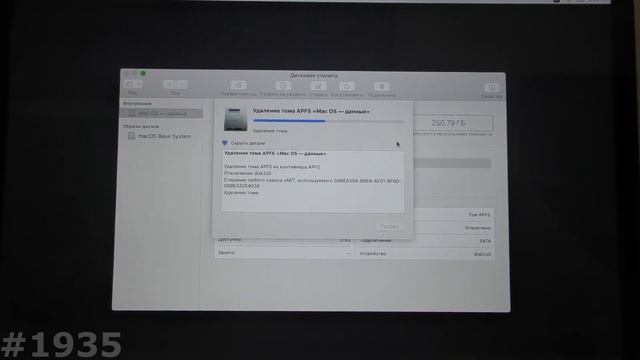Collapse details with Скрыть детали triangle
The height and width of the screenshot is (360, 640).
pos(224,143)
